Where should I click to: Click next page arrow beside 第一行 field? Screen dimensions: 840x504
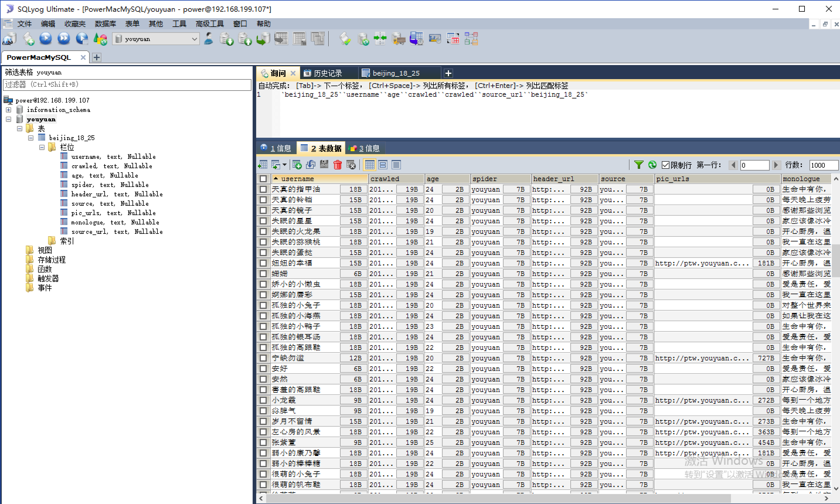pyautogui.click(x=776, y=165)
